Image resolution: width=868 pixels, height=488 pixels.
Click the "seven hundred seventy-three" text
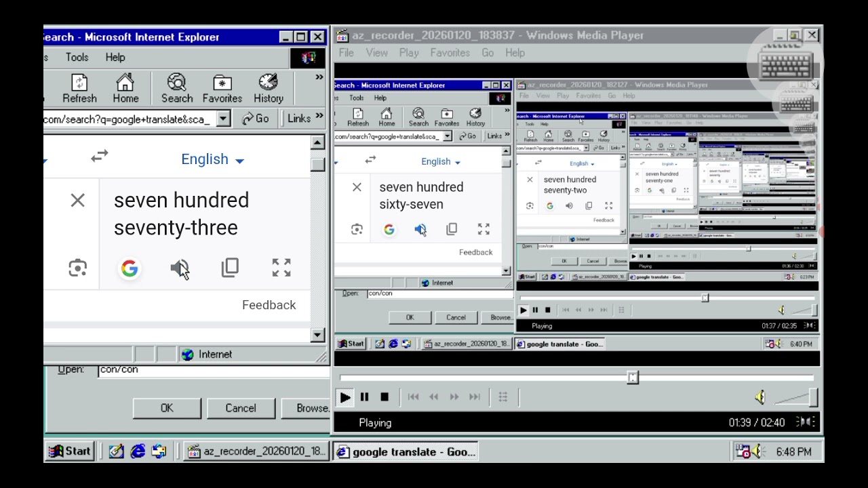[181, 213]
